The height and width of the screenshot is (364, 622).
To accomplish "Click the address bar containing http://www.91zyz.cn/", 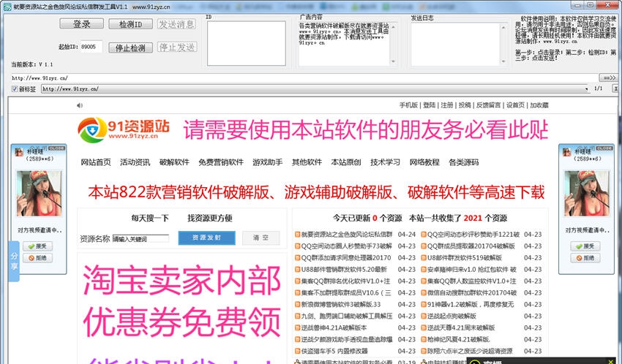I will point(304,78).
